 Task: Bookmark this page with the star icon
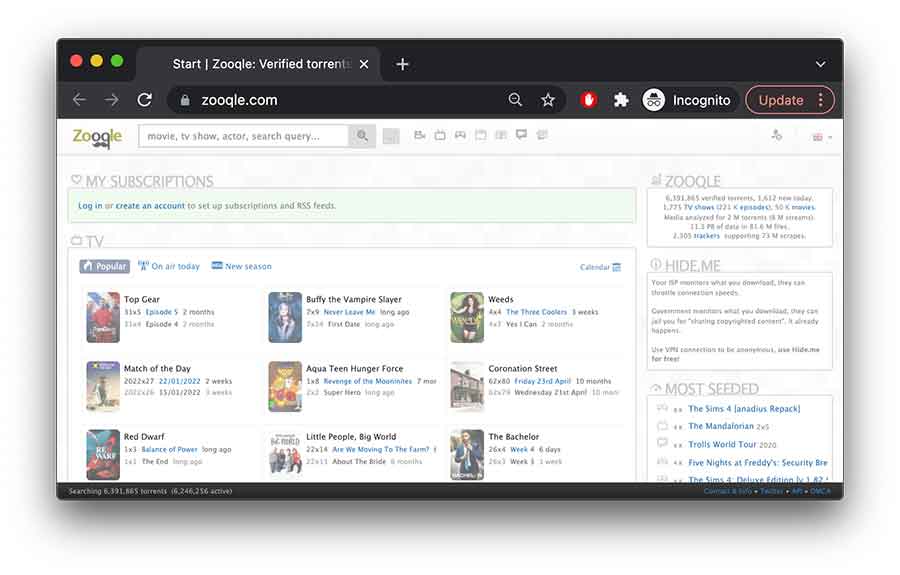click(x=548, y=100)
